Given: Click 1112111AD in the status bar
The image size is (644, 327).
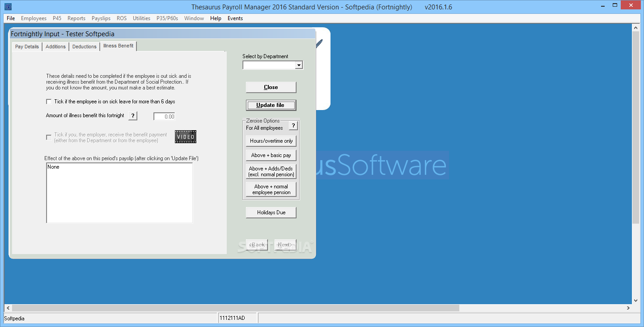Looking at the screenshot, I should pyautogui.click(x=232, y=318).
